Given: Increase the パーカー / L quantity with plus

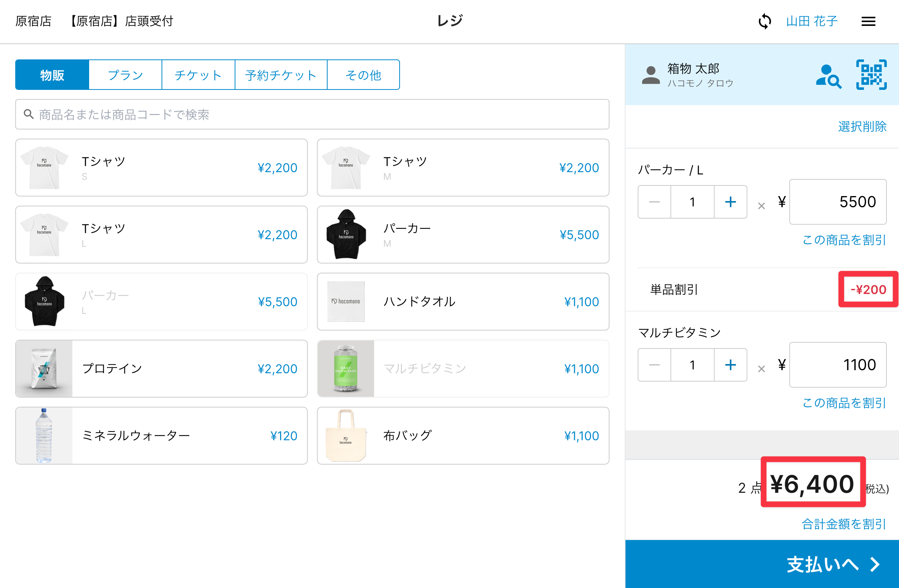Looking at the screenshot, I should coord(730,202).
